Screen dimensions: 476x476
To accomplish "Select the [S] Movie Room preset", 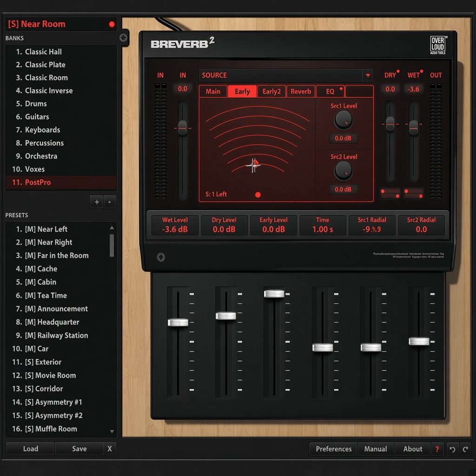I will (58, 376).
